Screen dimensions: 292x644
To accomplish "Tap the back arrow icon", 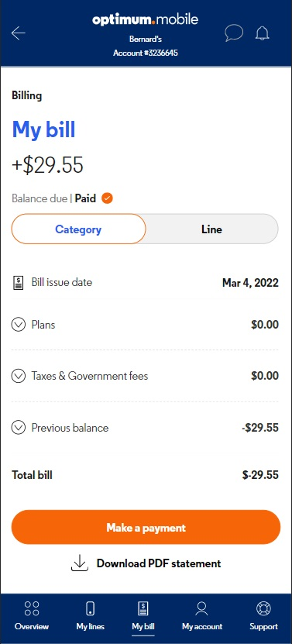I will [19, 33].
